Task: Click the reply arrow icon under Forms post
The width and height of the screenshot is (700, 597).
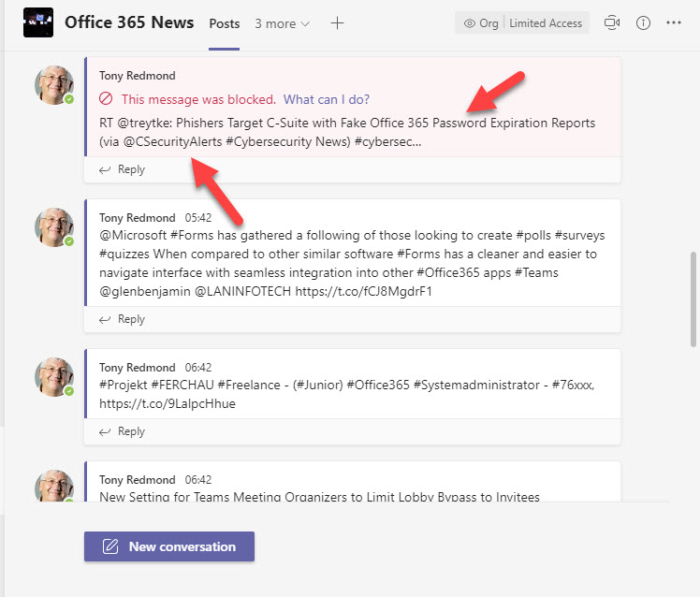Action: (105, 320)
